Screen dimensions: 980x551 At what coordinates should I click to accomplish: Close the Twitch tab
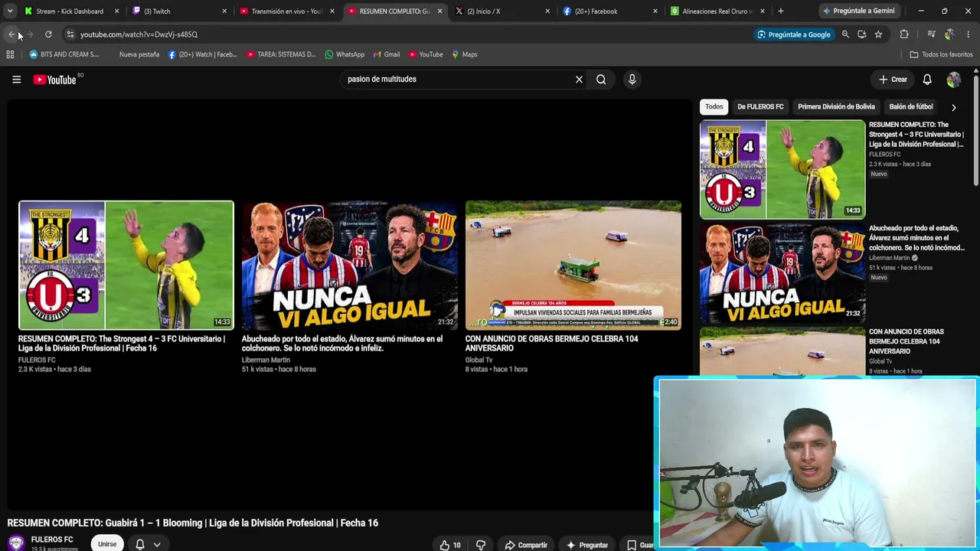(x=224, y=11)
